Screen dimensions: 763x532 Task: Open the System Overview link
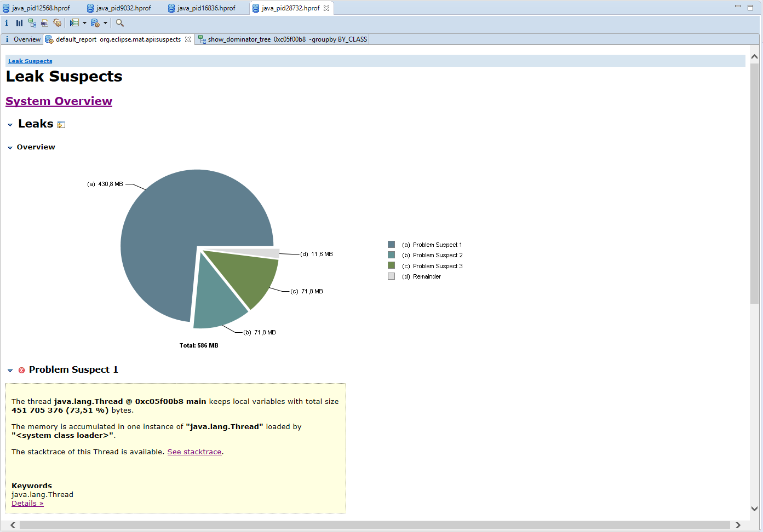tap(59, 101)
